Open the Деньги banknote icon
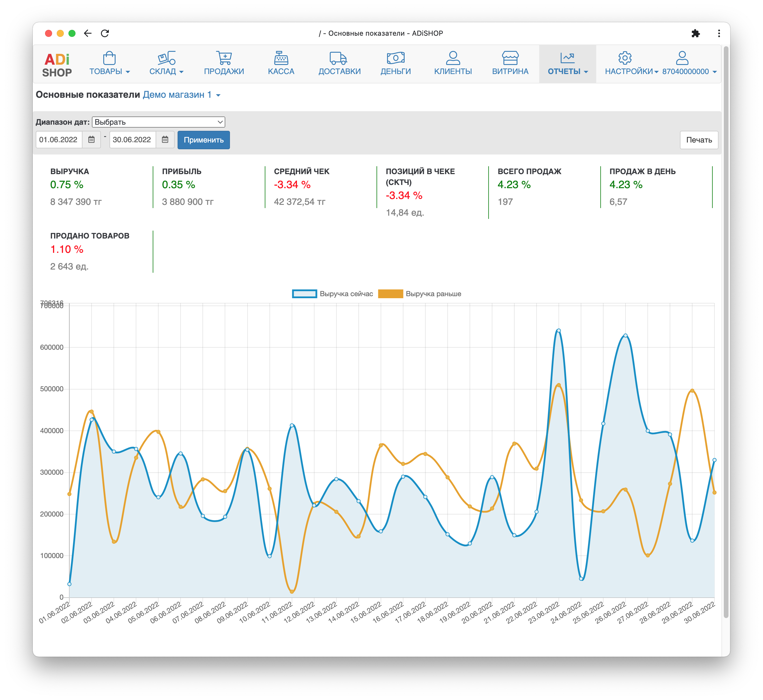 click(395, 58)
